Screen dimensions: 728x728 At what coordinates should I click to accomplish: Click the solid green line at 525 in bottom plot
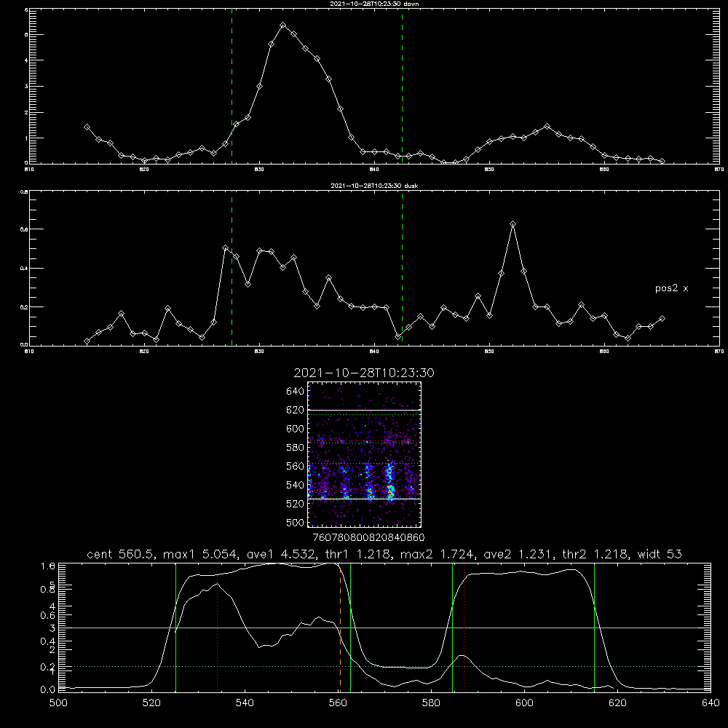pyautogui.click(x=175, y=628)
